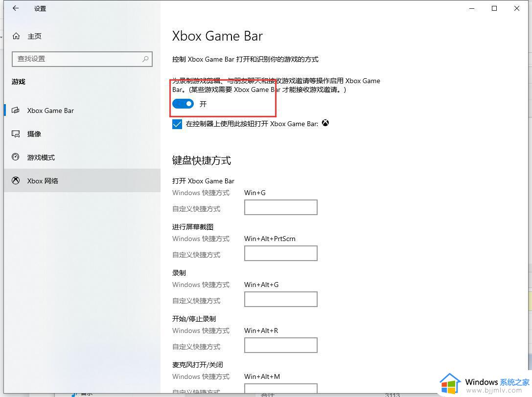Click custom shortcut box for 进行屏幕截图
This screenshot has height=397, width=532.
280,253
